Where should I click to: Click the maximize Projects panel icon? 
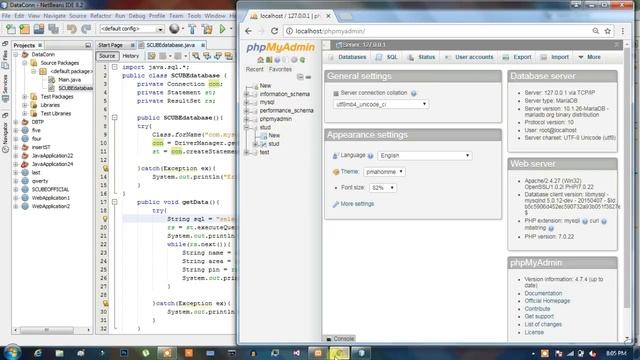click(x=88, y=45)
